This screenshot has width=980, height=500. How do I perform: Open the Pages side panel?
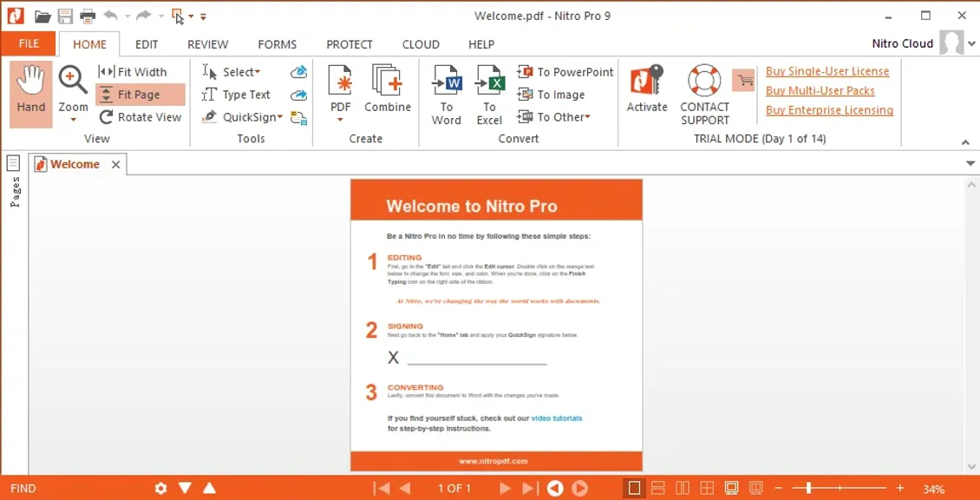click(x=15, y=181)
